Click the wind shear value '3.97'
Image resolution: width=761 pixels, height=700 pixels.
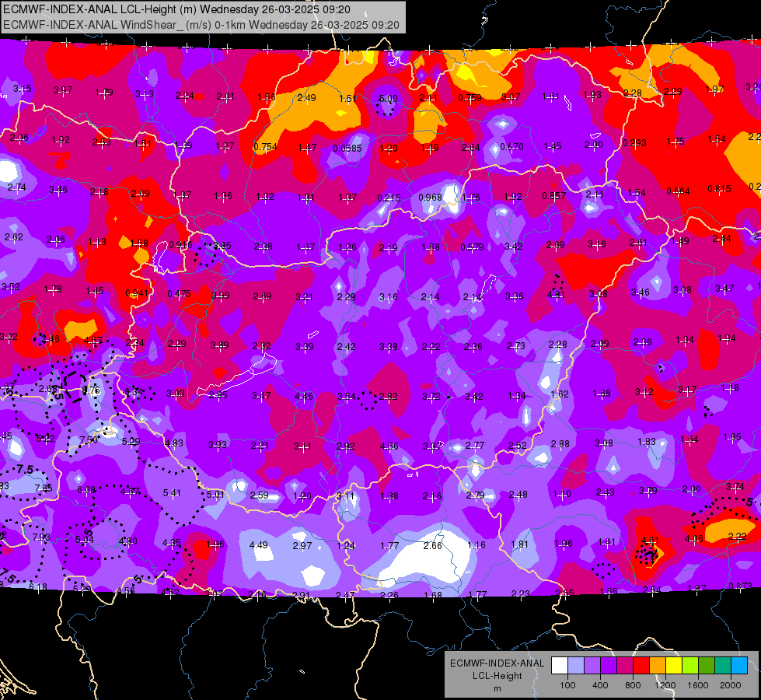[63, 90]
